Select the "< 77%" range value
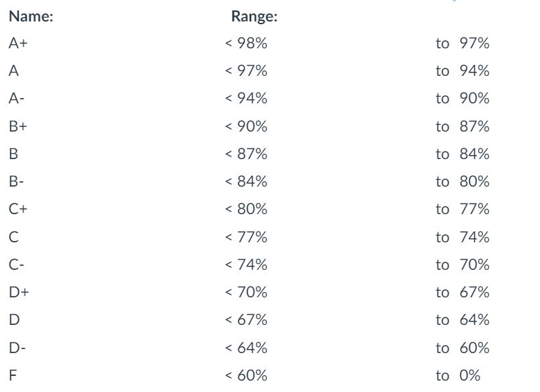The width and height of the screenshot is (540, 392). (x=247, y=236)
